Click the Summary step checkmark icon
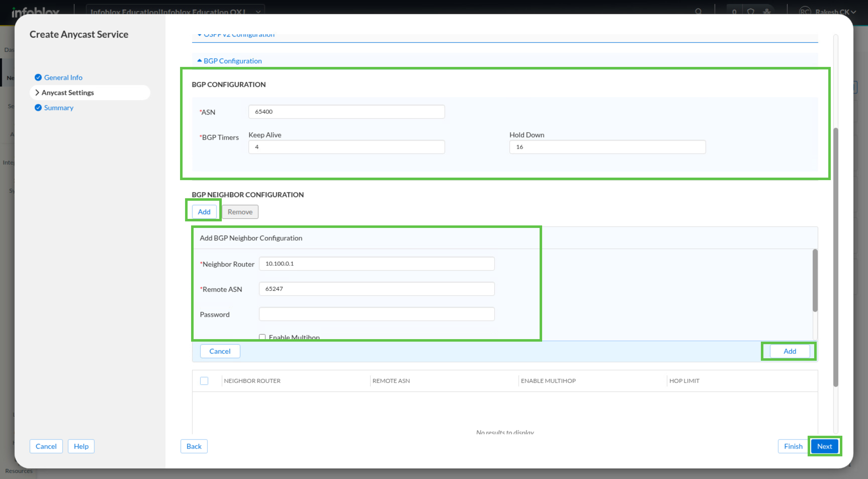The height and width of the screenshot is (479, 868). 38,107
